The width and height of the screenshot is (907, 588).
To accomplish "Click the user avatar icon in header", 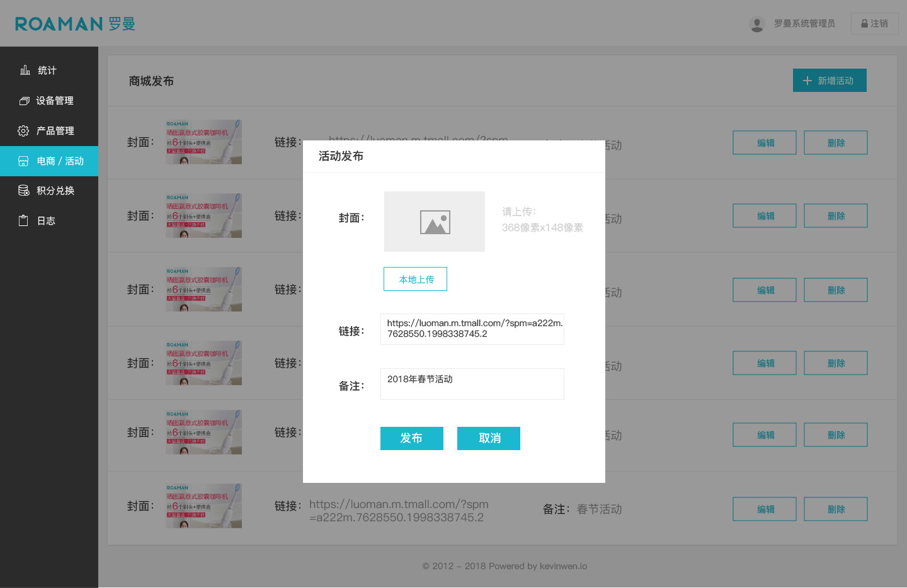I will tap(756, 24).
